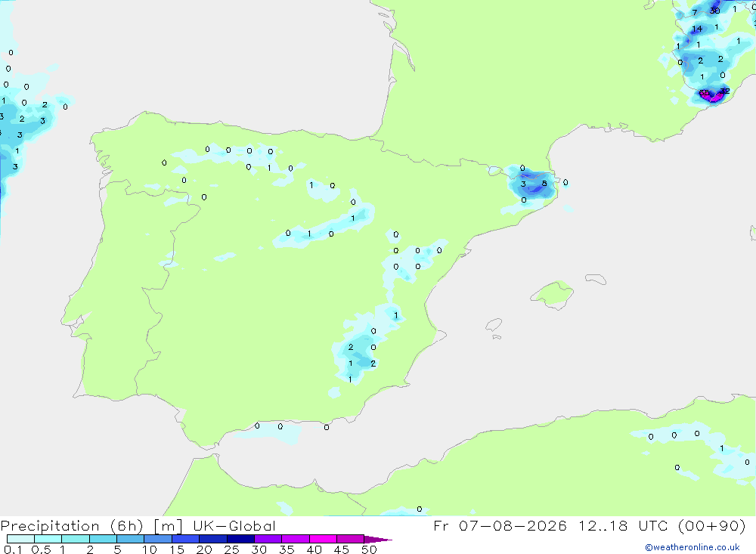Click the "0.5" legend scale label
Image resolution: width=756 pixels, height=554 pixels.
click(41, 549)
